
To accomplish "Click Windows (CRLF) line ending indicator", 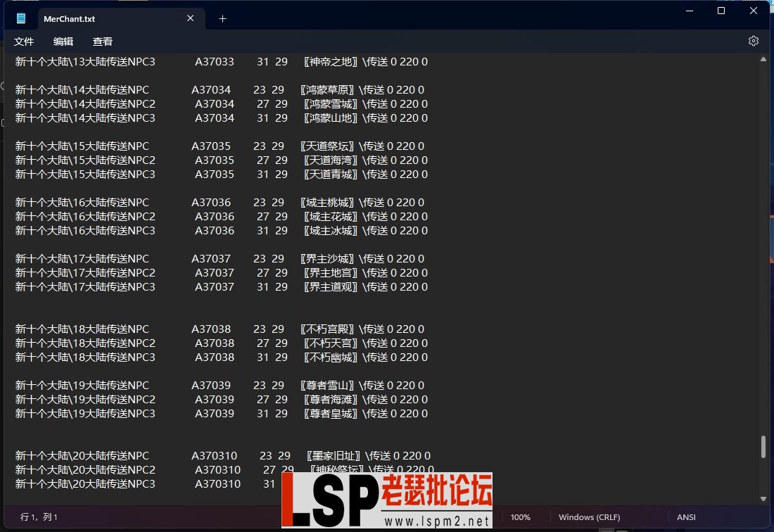I will [x=590, y=517].
